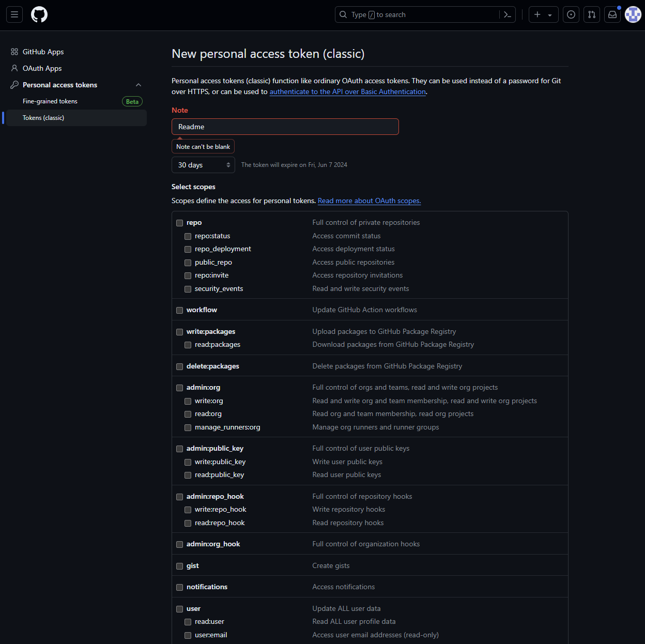
Task: Select Fine-grained tokens in sidebar
Action: click(x=50, y=101)
